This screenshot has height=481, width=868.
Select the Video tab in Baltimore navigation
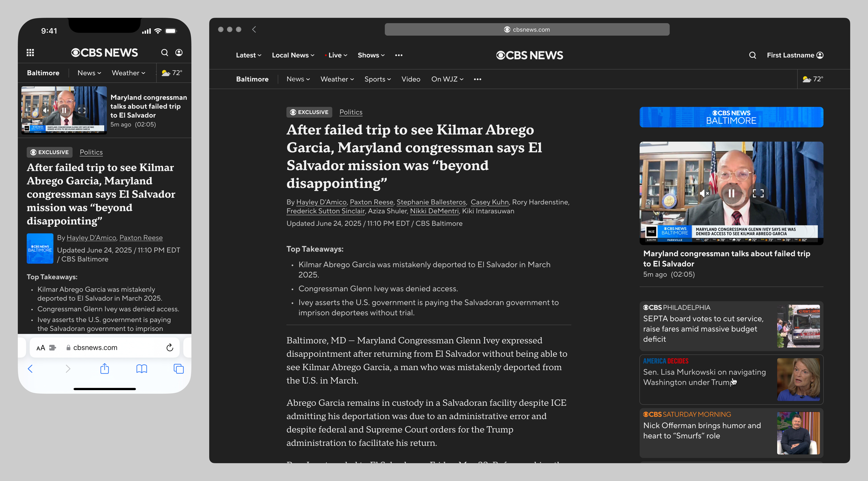pos(411,79)
